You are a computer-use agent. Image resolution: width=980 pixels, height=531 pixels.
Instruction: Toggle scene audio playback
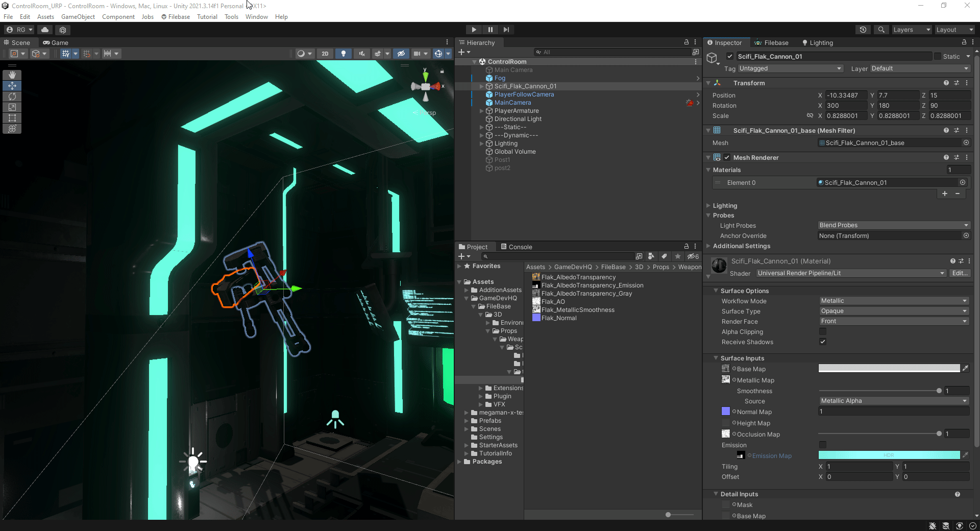(x=362, y=54)
